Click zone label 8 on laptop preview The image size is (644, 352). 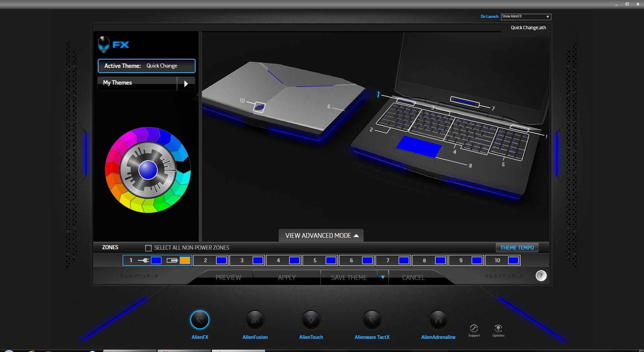pyautogui.click(x=470, y=166)
